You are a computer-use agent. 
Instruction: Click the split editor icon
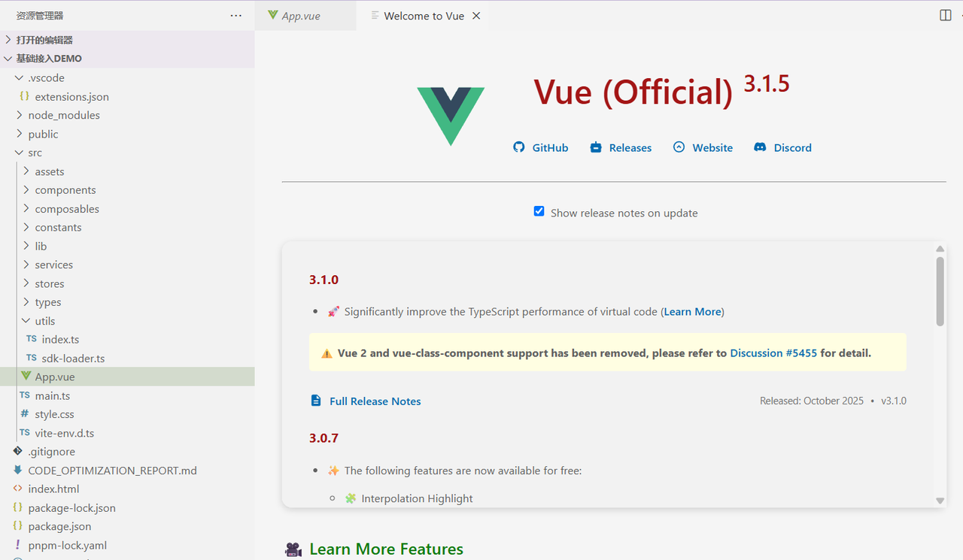click(x=946, y=16)
